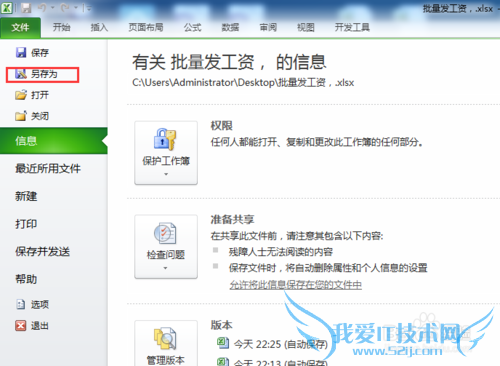Open the 开发工具 ribbon tab

tap(352, 27)
